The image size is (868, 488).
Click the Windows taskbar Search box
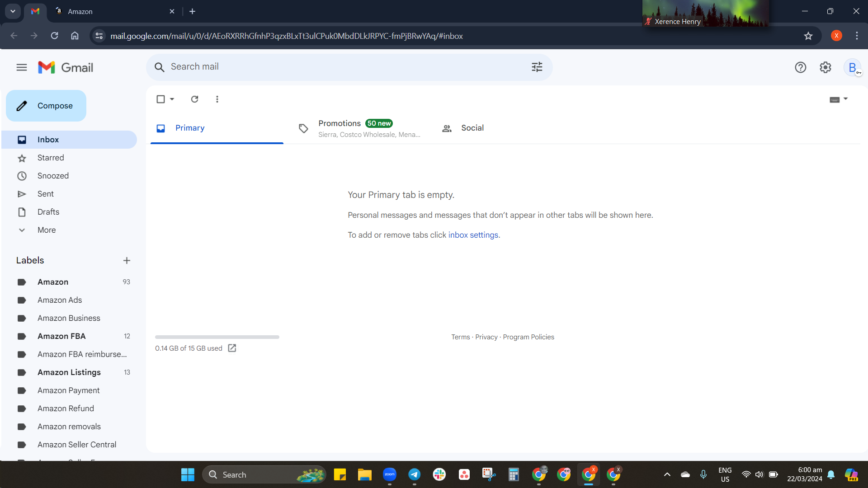[x=264, y=474]
